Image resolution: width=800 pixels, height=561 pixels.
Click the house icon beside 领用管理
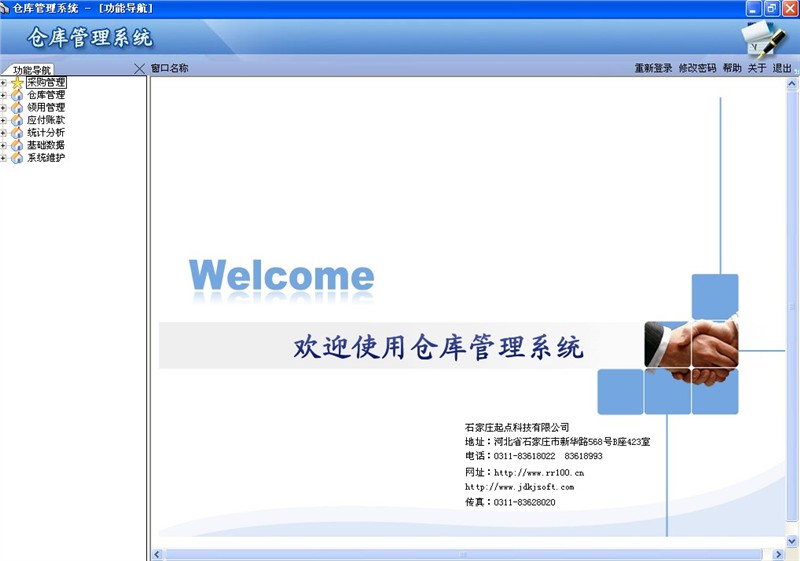[17, 108]
